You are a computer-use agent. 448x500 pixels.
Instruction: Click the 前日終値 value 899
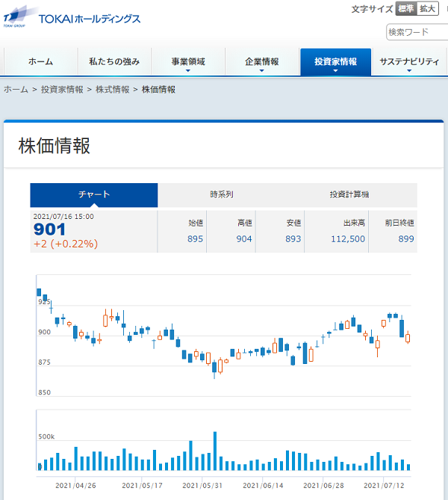pos(406,239)
